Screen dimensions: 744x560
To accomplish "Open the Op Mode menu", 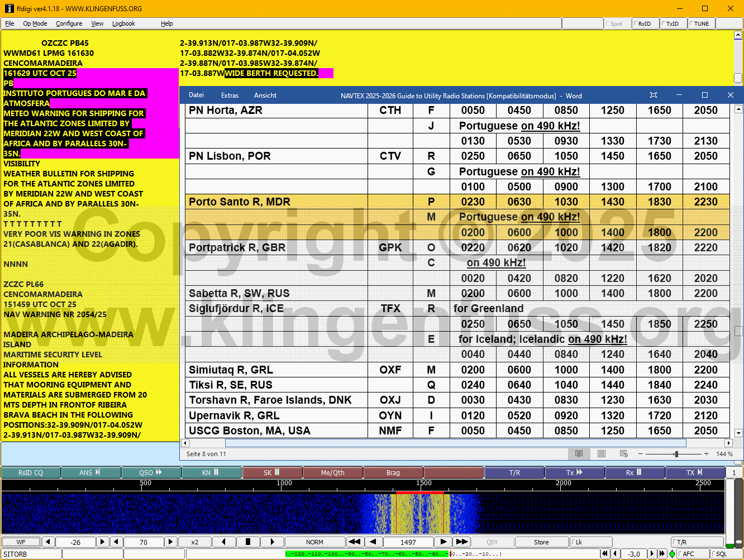I will (35, 23).
